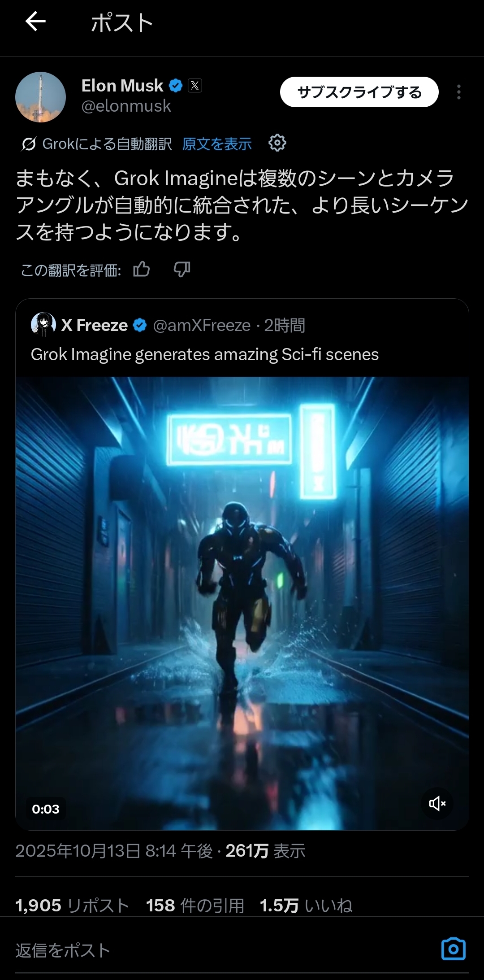This screenshot has height=980, width=484.
Task: View the 1,905 リポスト list
Action: (73, 906)
